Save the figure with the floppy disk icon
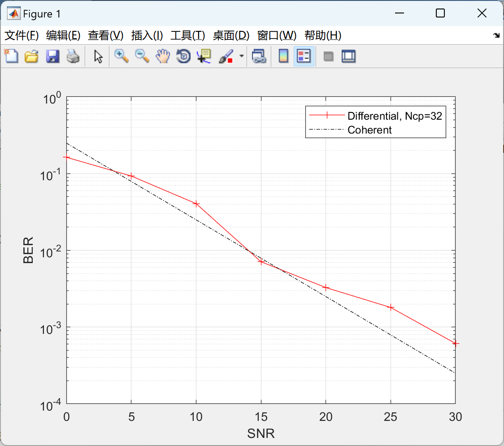 pyautogui.click(x=52, y=56)
